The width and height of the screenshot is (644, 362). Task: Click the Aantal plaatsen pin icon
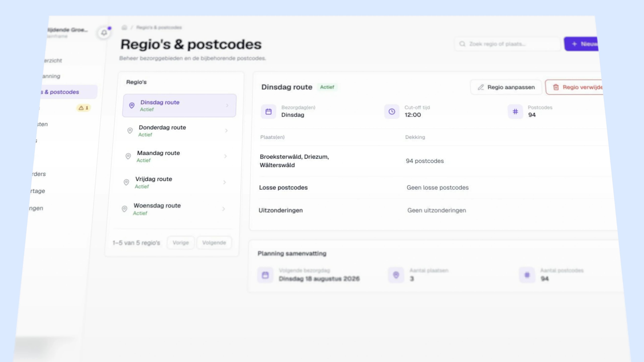396,275
